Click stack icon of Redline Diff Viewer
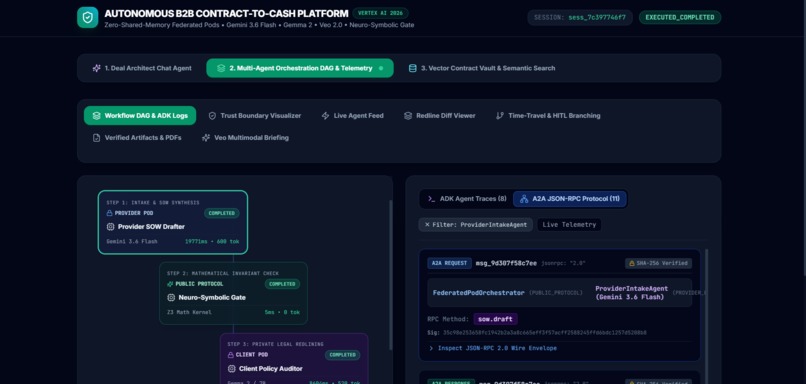The height and width of the screenshot is (384, 806). coord(408,116)
